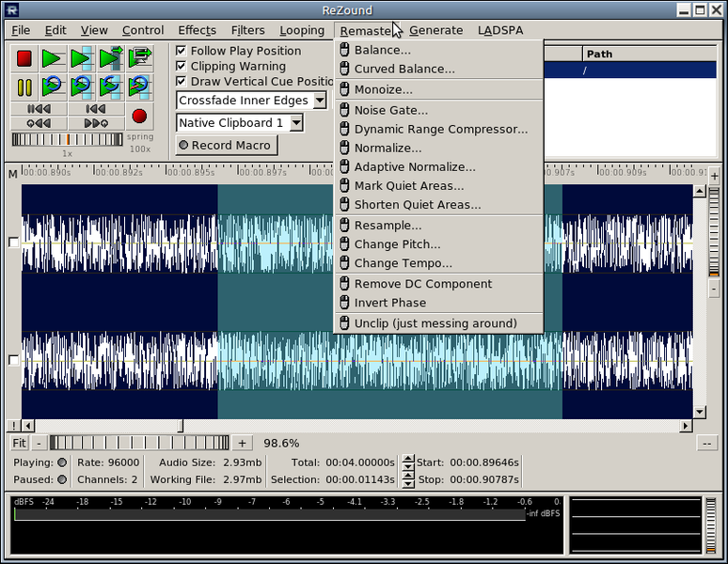Click the spring shuttle mode label
The height and width of the screenshot is (564, 728).
tap(140, 137)
